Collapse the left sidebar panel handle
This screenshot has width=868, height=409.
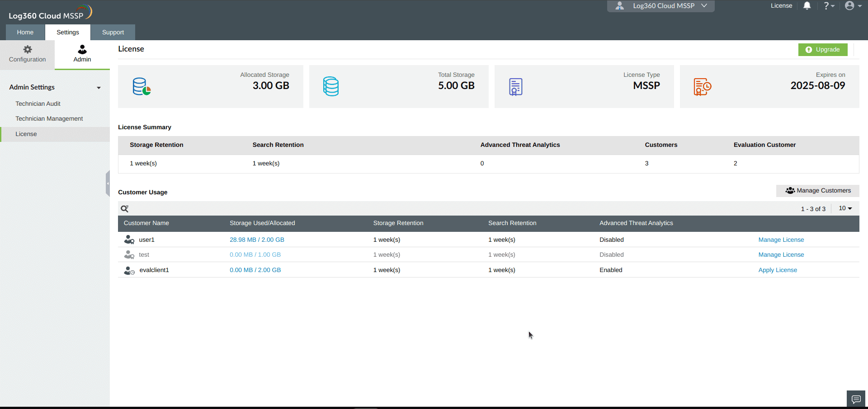tap(108, 183)
